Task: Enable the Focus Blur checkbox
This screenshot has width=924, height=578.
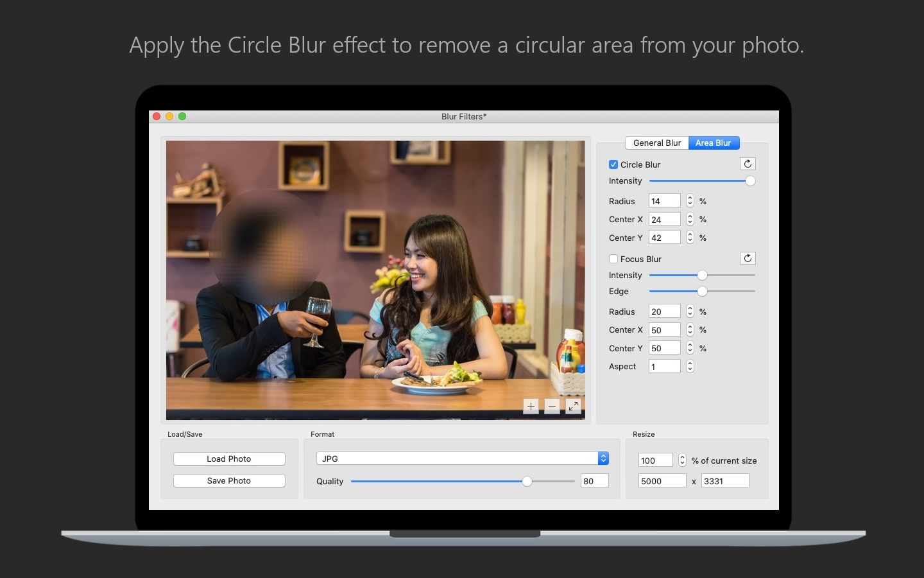Action: (613, 259)
